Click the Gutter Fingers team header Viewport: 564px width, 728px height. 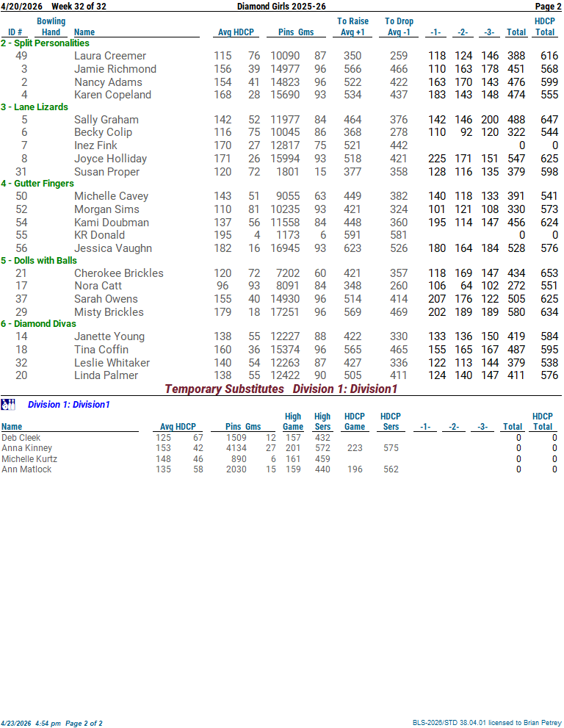[37, 184]
